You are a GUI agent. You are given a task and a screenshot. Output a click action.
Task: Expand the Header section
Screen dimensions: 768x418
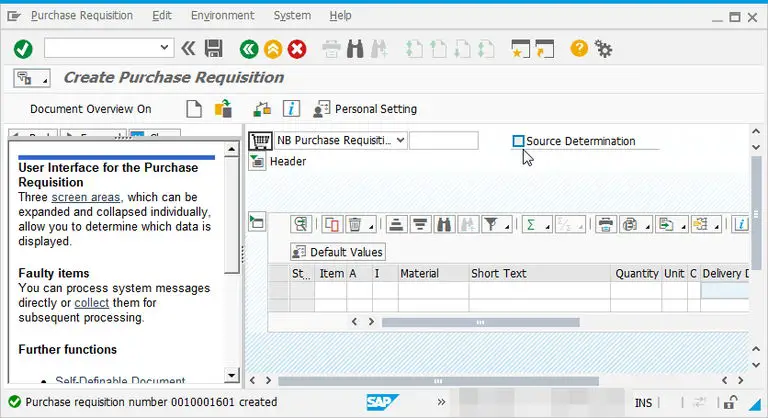257,161
